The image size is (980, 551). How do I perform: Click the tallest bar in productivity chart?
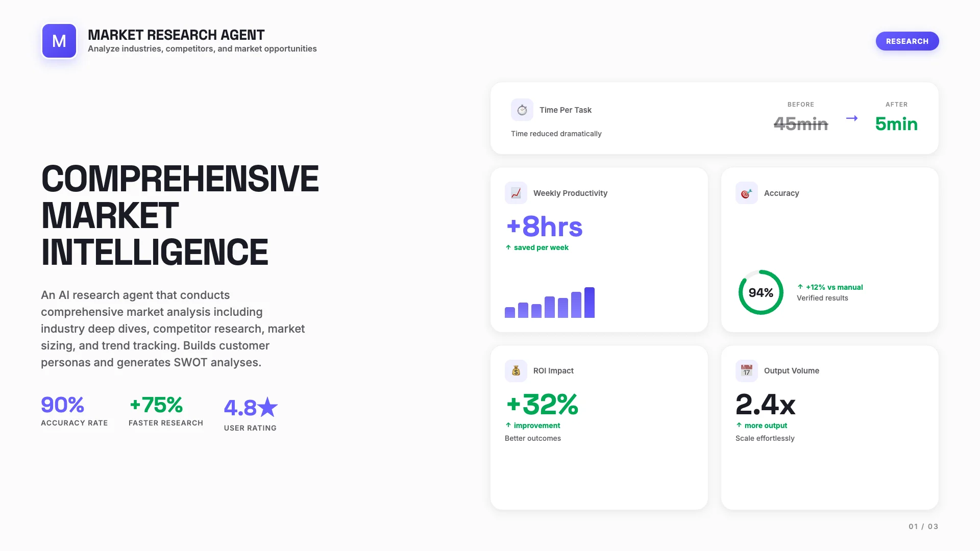[x=590, y=302]
